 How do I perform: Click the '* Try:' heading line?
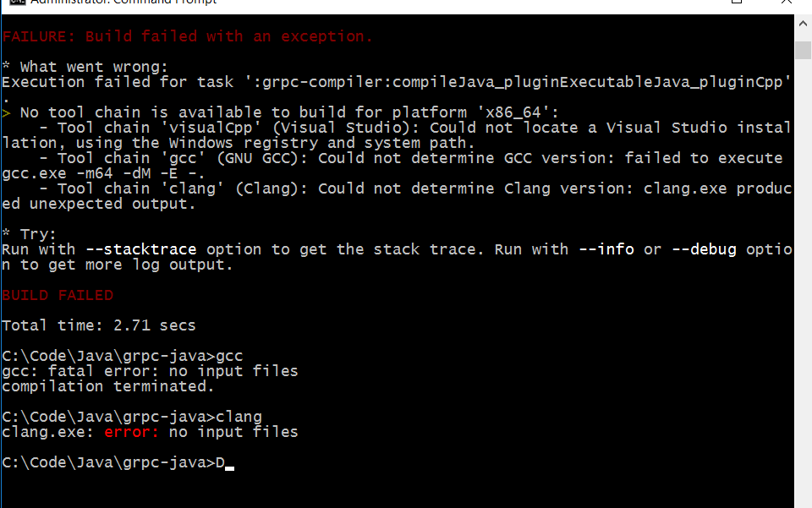pos(29,234)
